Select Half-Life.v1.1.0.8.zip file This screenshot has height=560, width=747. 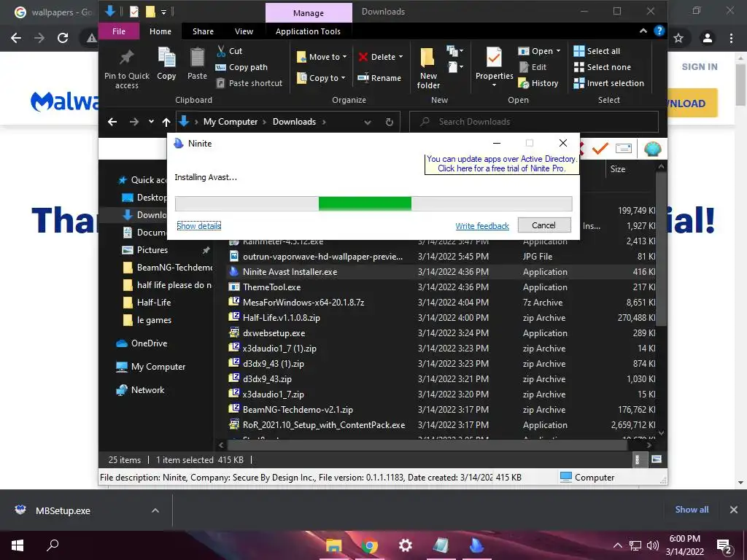(x=281, y=318)
